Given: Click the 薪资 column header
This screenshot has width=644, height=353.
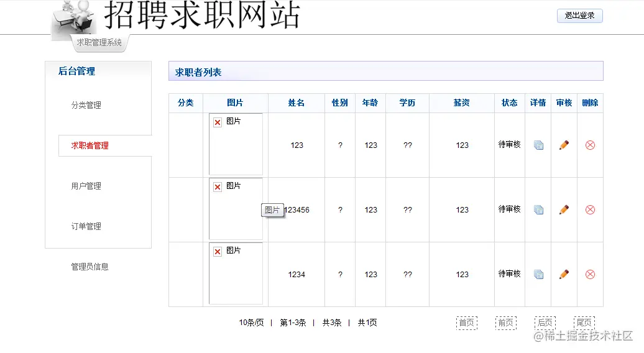Looking at the screenshot, I should click(462, 103).
